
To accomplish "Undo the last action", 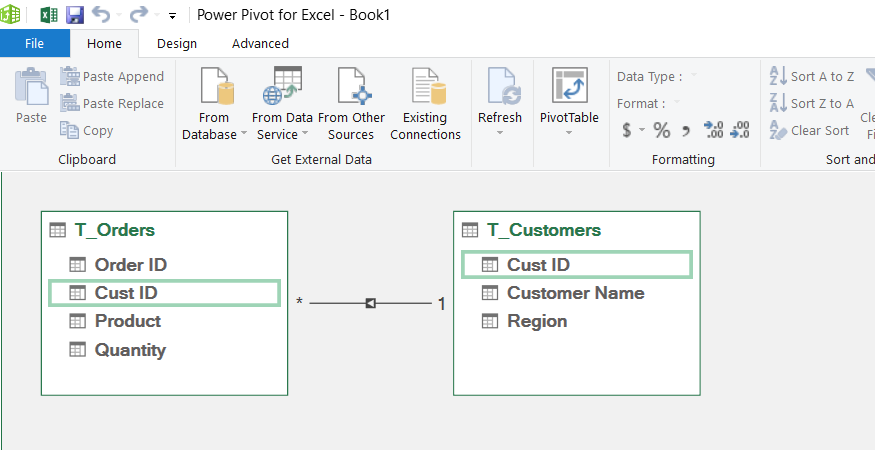I will (101, 15).
